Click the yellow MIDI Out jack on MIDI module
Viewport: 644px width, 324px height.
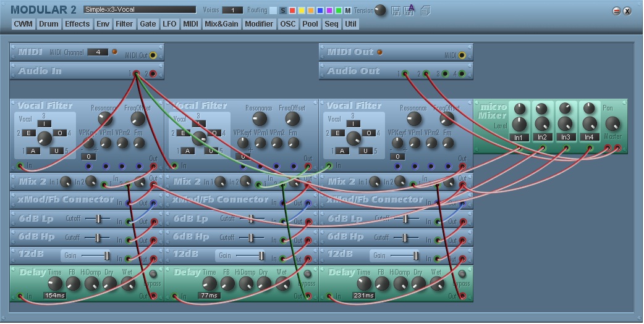[153, 55]
